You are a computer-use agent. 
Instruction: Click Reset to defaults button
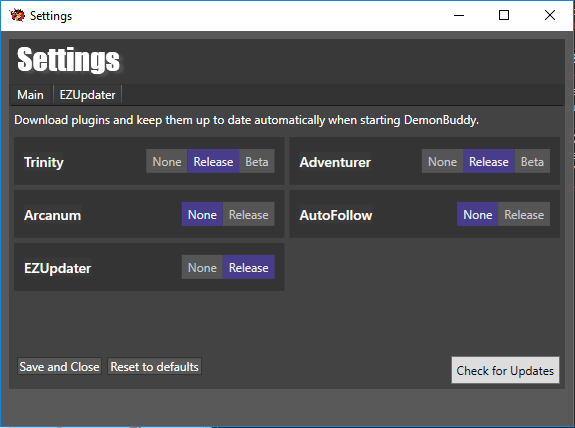(x=154, y=366)
